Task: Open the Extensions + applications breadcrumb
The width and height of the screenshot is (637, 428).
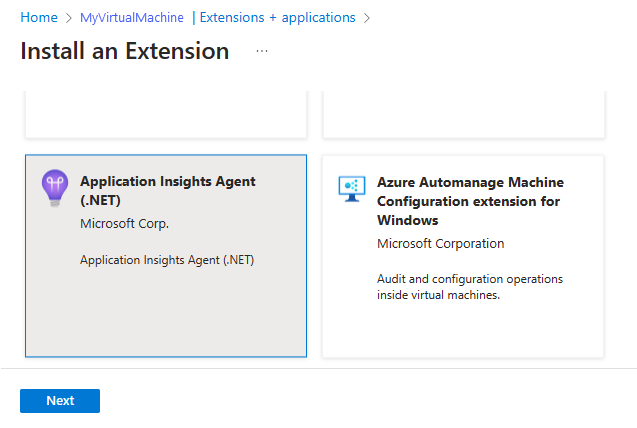Action: tap(277, 18)
